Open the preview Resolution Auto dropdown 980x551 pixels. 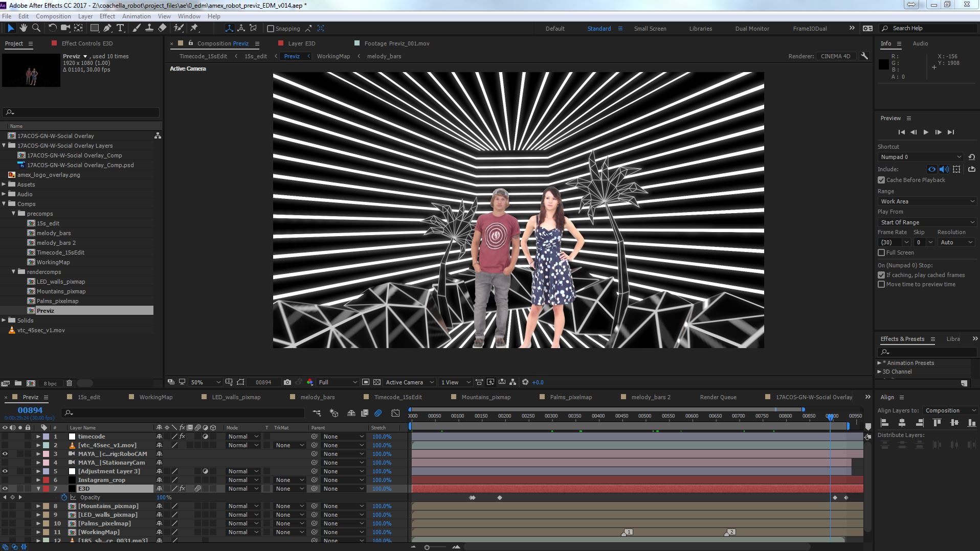956,242
